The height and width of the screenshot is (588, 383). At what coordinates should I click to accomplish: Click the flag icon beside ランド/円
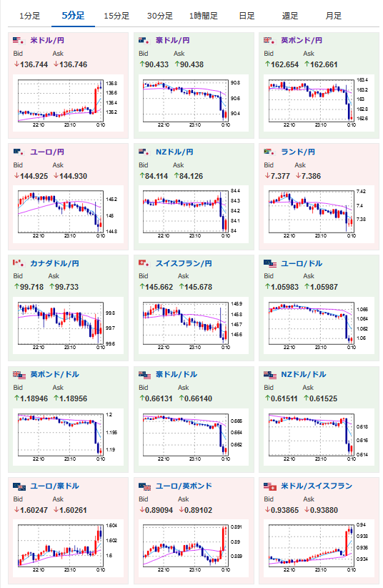tap(269, 152)
